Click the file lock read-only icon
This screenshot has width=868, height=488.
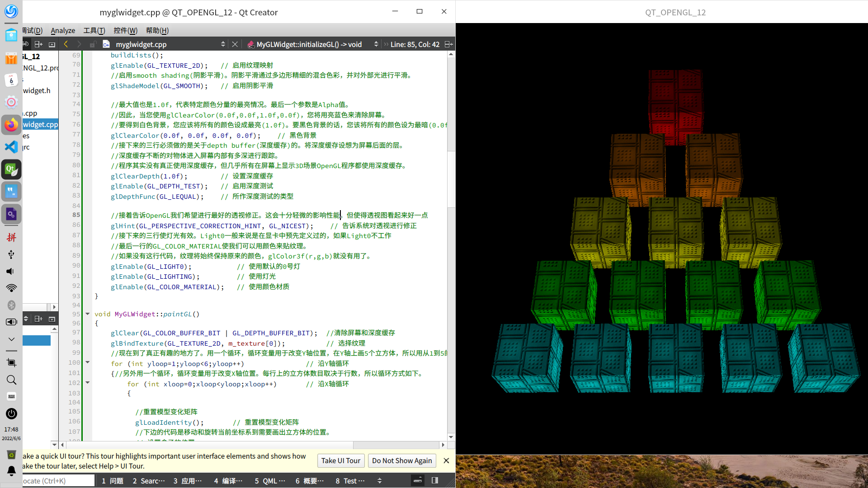tap(93, 44)
